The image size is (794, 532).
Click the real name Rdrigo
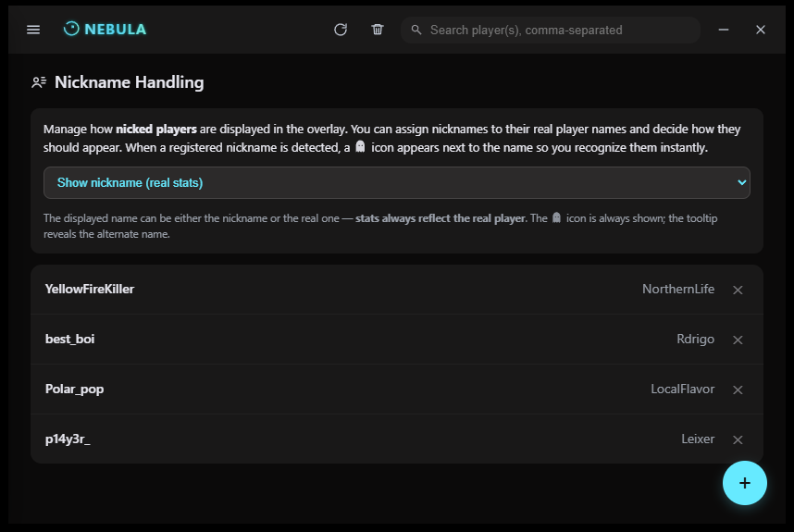pyautogui.click(x=695, y=339)
